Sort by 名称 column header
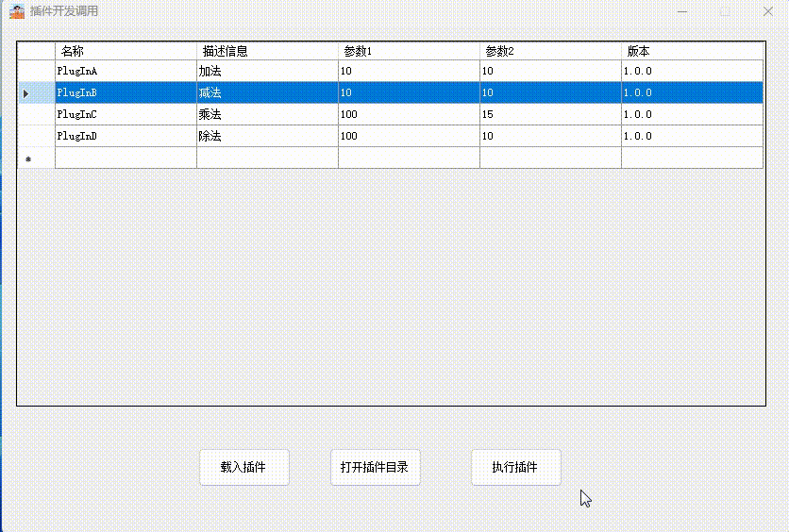 pyautogui.click(x=126, y=51)
